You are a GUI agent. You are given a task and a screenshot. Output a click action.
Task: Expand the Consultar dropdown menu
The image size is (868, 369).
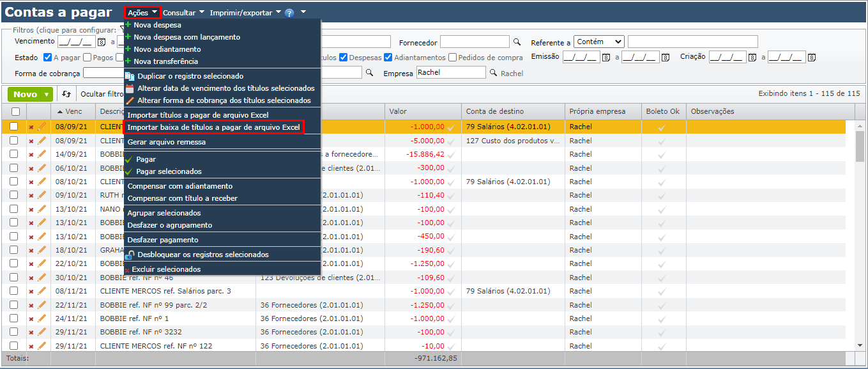coord(183,12)
